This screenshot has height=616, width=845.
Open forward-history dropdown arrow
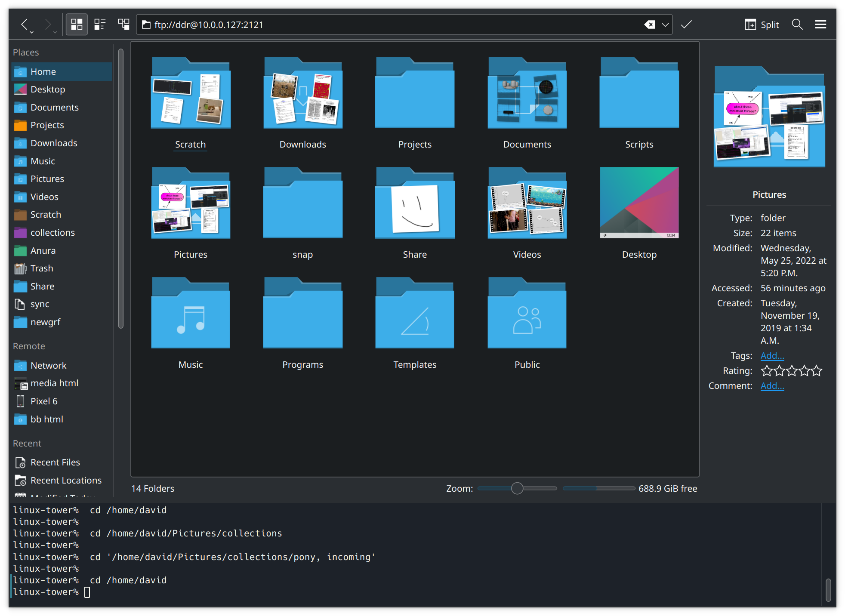(x=55, y=32)
